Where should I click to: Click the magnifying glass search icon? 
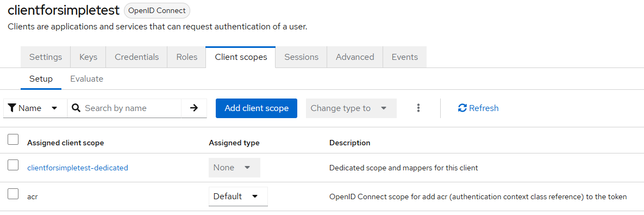pos(76,108)
